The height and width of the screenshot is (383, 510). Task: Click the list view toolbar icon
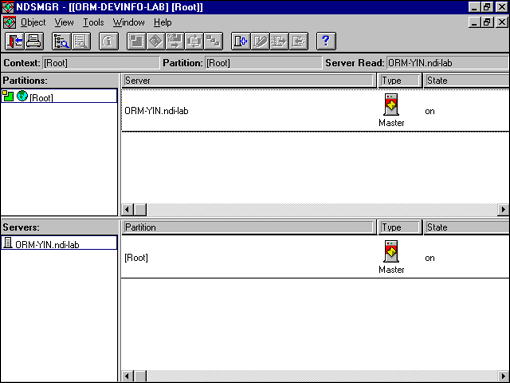point(81,41)
